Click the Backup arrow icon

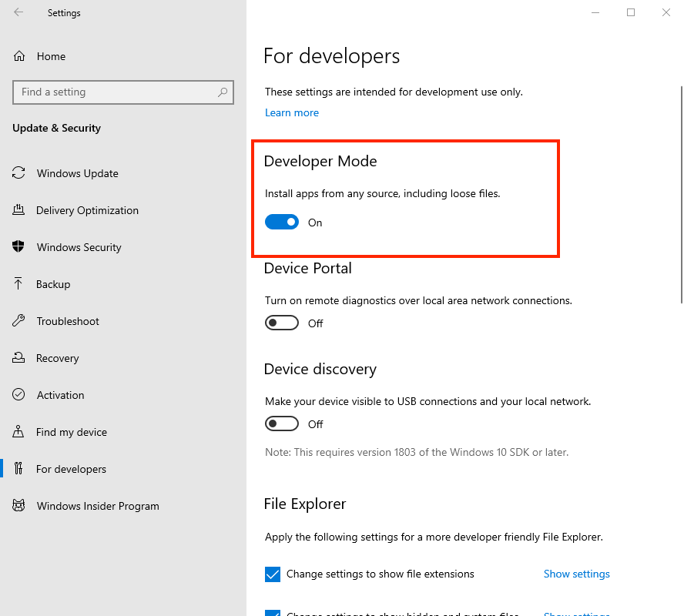pyautogui.click(x=18, y=283)
